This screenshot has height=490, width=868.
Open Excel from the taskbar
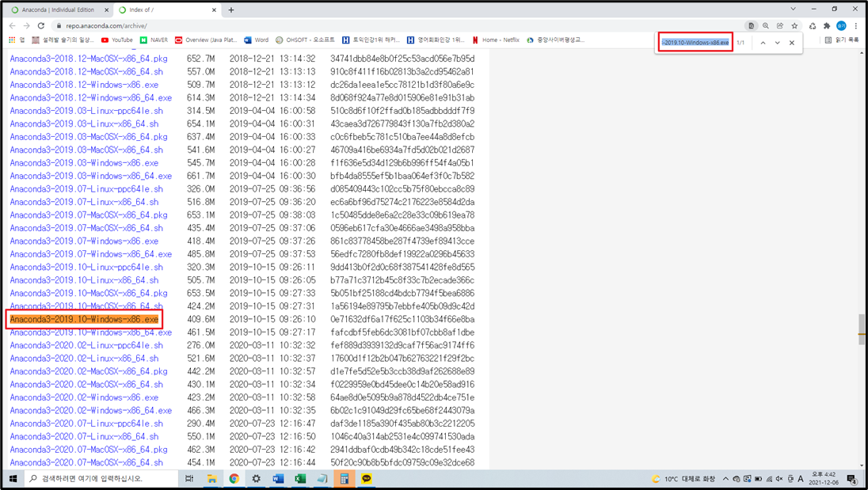point(300,478)
